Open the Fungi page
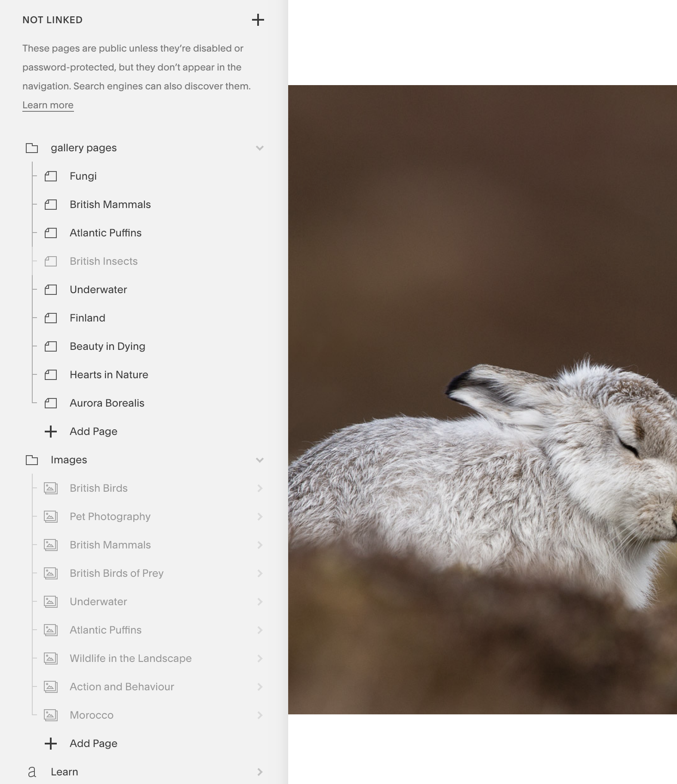This screenshot has height=784, width=677. (83, 176)
